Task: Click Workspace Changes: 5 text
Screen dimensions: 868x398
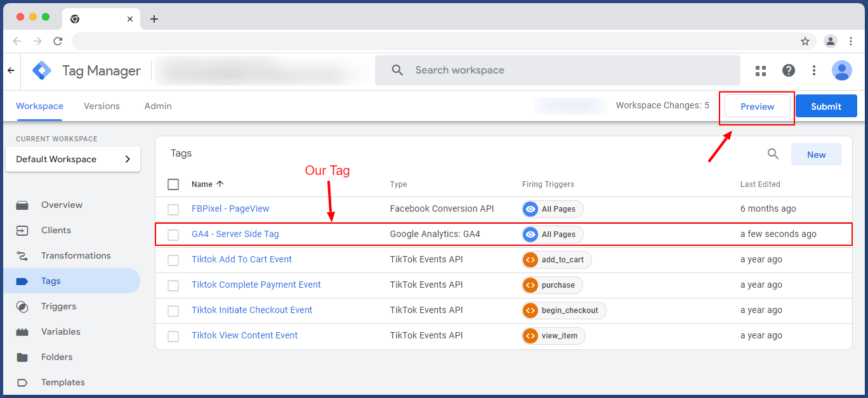Action: [663, 105]
